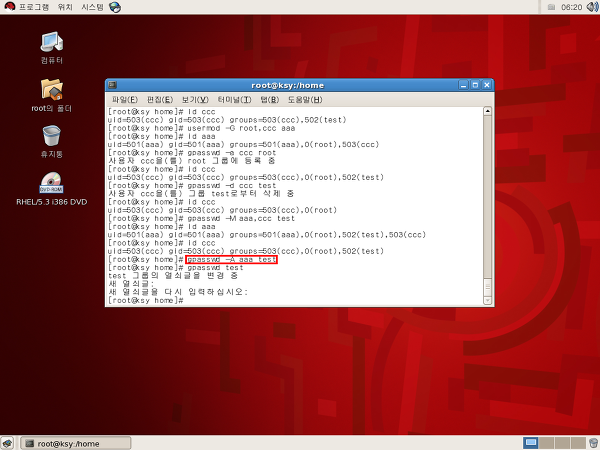The image size is (600, 450).
Task: Switch to the fourth workspace
Action: [578, 443]
